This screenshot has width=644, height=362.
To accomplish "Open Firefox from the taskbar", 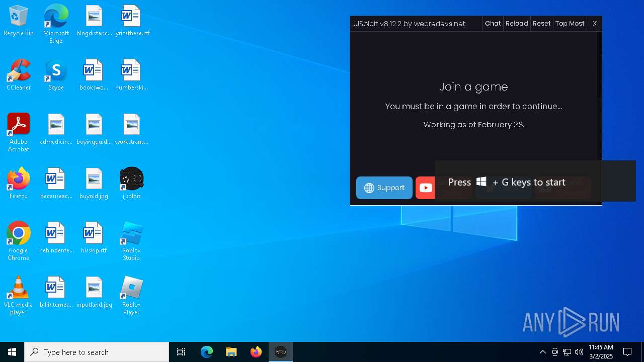I will point(256,352).
